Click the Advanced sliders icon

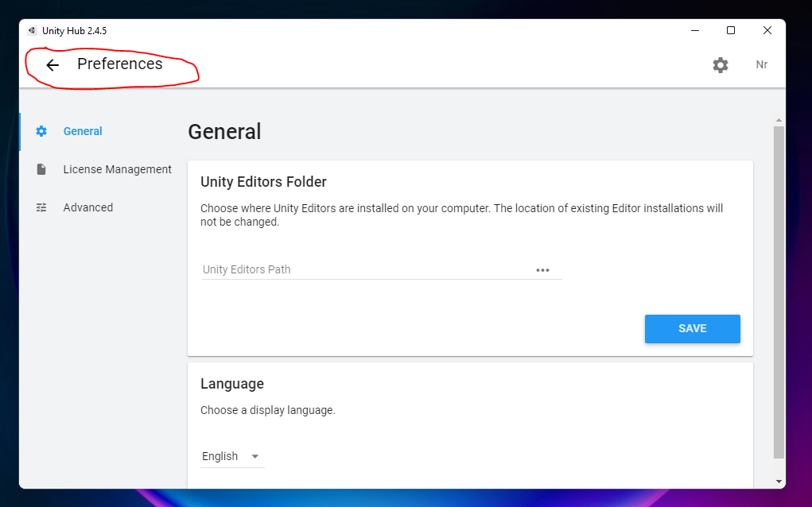click(41, 207)
